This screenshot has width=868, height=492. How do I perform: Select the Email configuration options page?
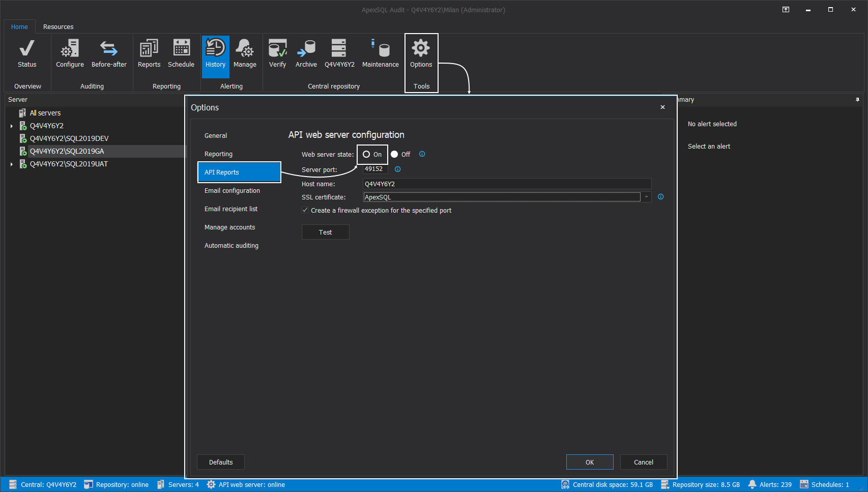point(232,190)
